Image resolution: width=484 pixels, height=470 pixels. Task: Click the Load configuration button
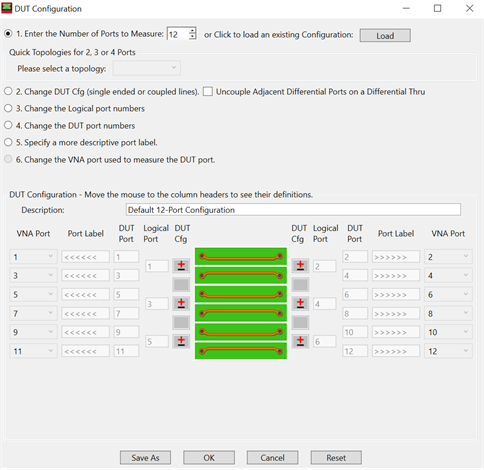pyautogui.click(x=385, y=35)
